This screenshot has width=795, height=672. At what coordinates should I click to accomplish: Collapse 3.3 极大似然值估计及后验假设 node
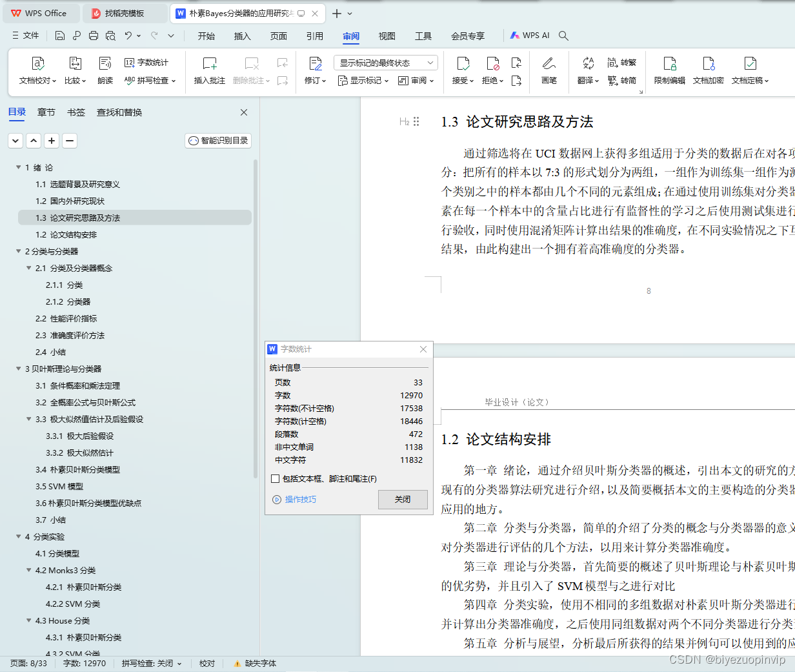[x=28, y=419]
